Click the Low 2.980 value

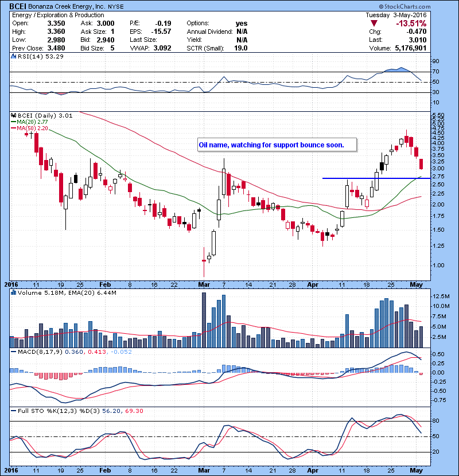coord(56,40)
